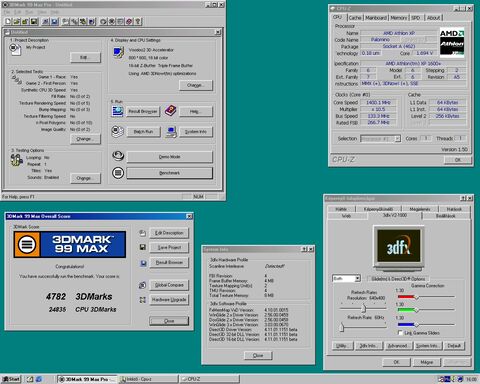Click the Testing Options icon
The image size is (480, 384).
(16, 160)
